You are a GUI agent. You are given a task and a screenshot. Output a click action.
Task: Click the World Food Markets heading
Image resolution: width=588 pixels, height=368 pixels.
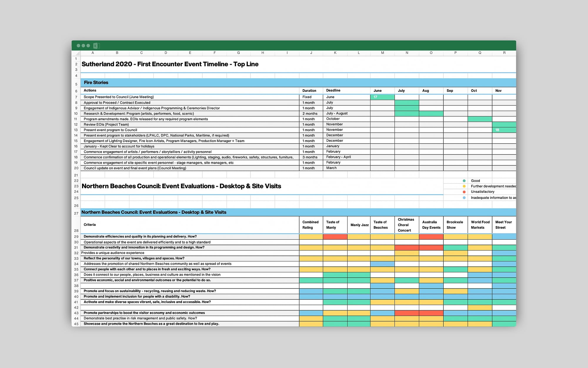(x=480, y=225)
